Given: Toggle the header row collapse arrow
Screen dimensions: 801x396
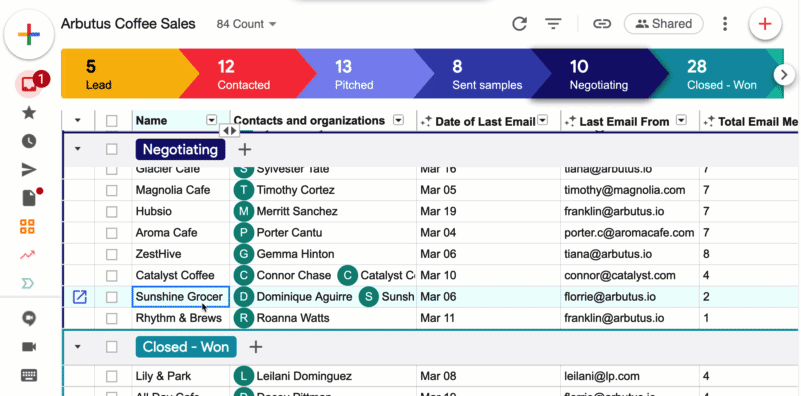Looking at the screenshot, I should (78, 121).
